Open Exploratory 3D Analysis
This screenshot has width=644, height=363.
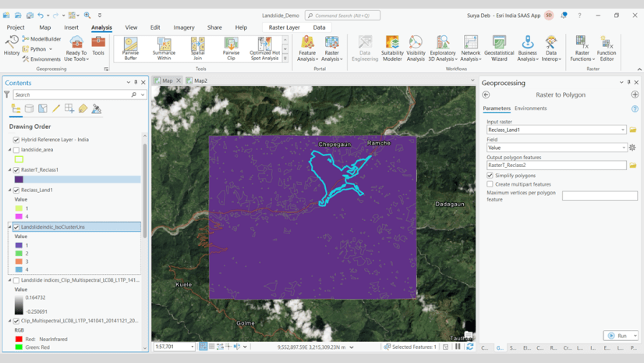pyautogui.click(x=443, y=48)
